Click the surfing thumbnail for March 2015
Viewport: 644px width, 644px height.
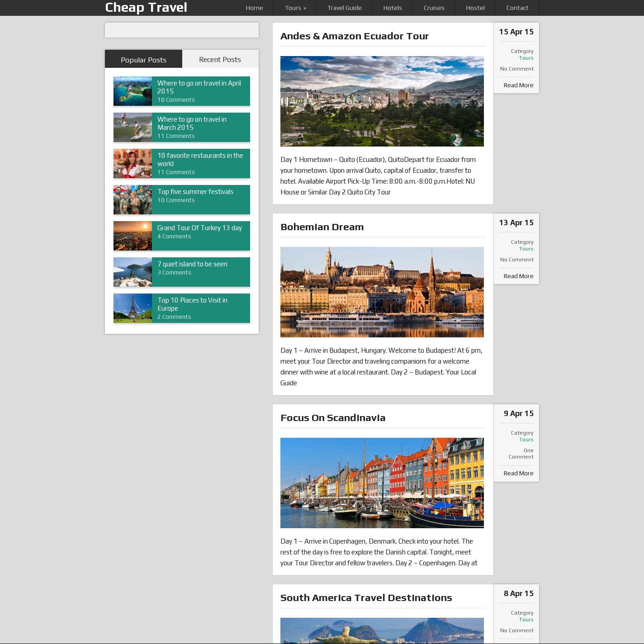point(133,127)
